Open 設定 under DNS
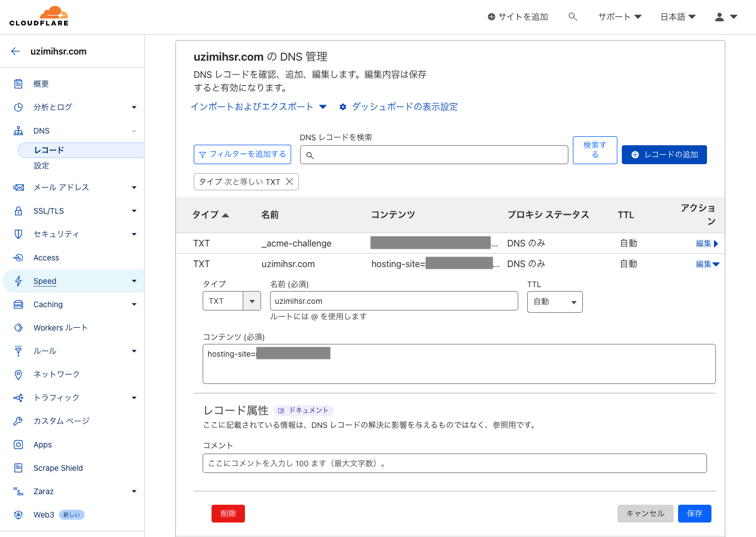Screen dimensions: 756x537 tap(41, 166)
